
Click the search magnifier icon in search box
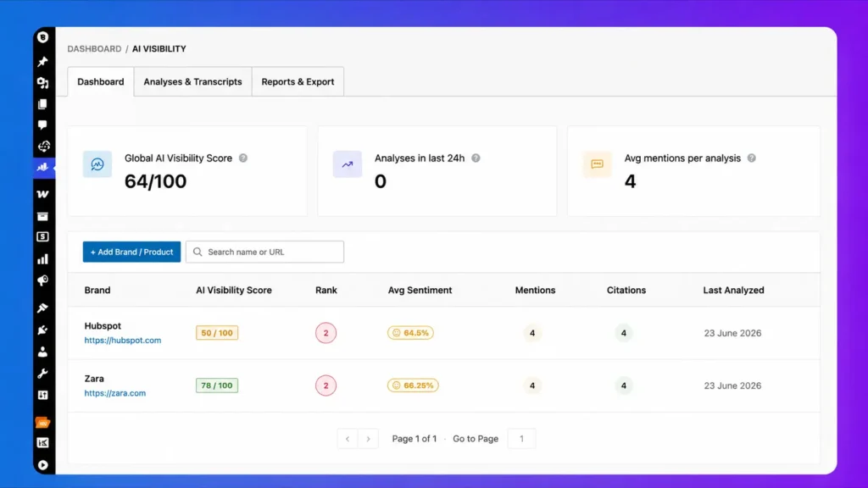(198, 252)
